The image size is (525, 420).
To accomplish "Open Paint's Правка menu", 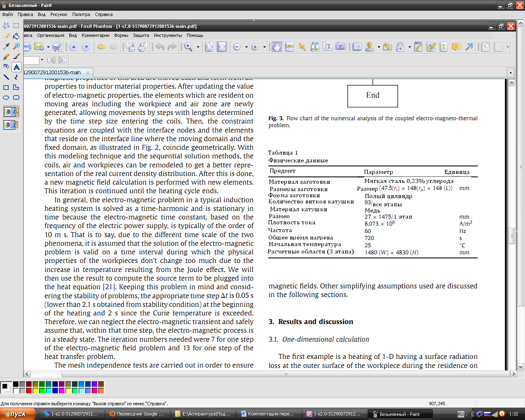I will coord(25,14).
